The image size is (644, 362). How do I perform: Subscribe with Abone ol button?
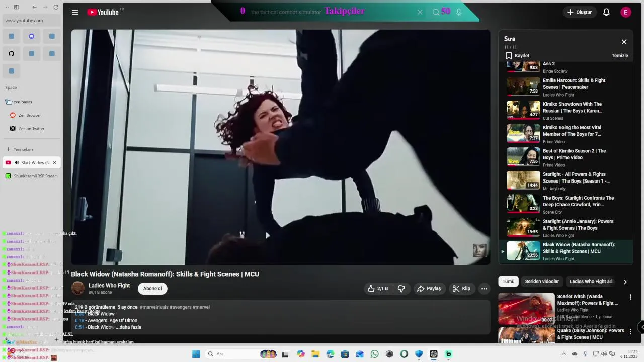coord(152,289)
